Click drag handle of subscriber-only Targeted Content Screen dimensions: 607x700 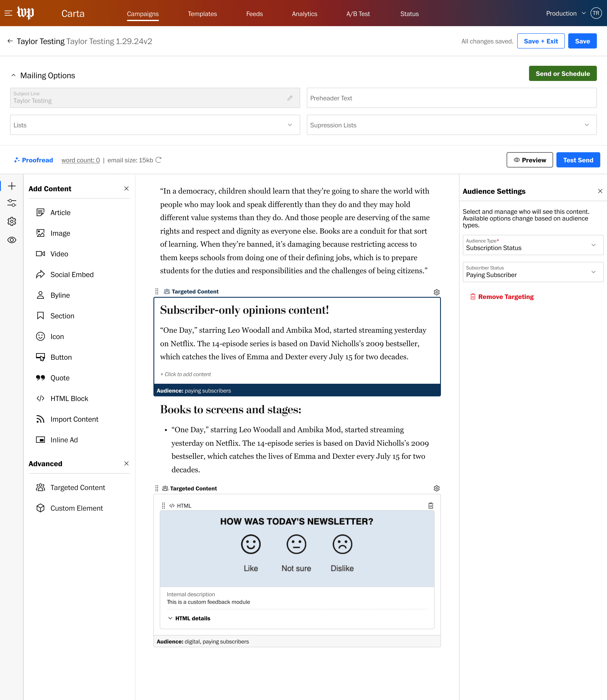pos(157,291)
